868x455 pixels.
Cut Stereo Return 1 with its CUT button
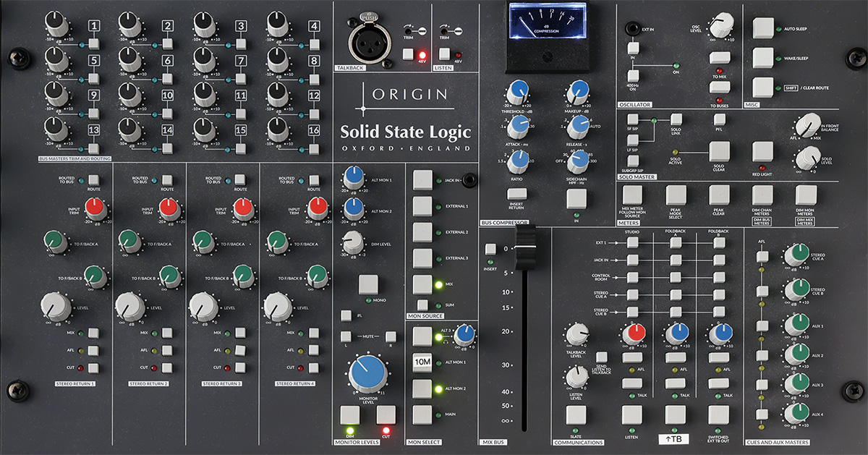(x=94, y=368)
